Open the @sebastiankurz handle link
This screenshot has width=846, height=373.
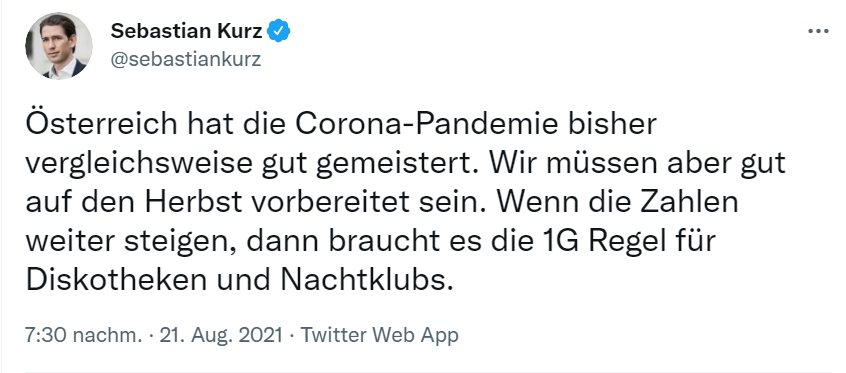[x=186, y=59]
